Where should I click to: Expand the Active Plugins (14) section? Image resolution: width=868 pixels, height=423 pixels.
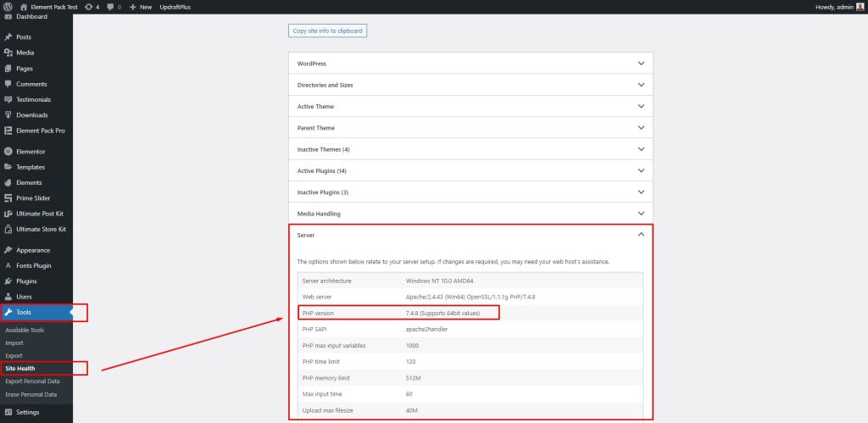(x=470, y=170)
